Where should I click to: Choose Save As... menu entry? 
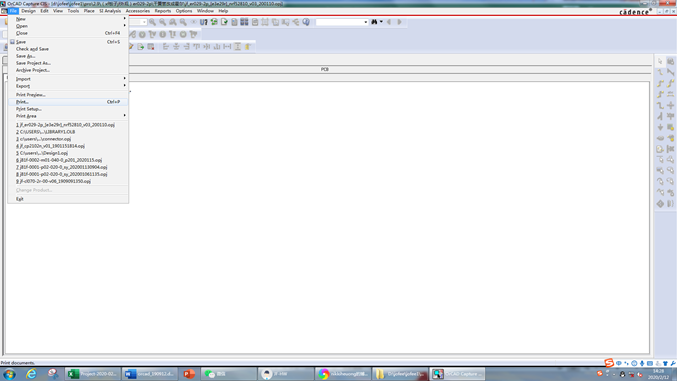[x=68, y=56]
